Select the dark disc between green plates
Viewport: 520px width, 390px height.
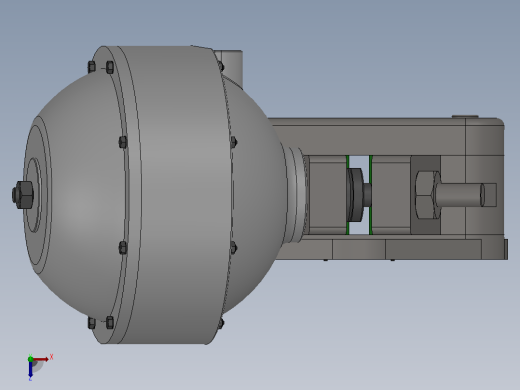pyautogui.click(x=355, y=195)
